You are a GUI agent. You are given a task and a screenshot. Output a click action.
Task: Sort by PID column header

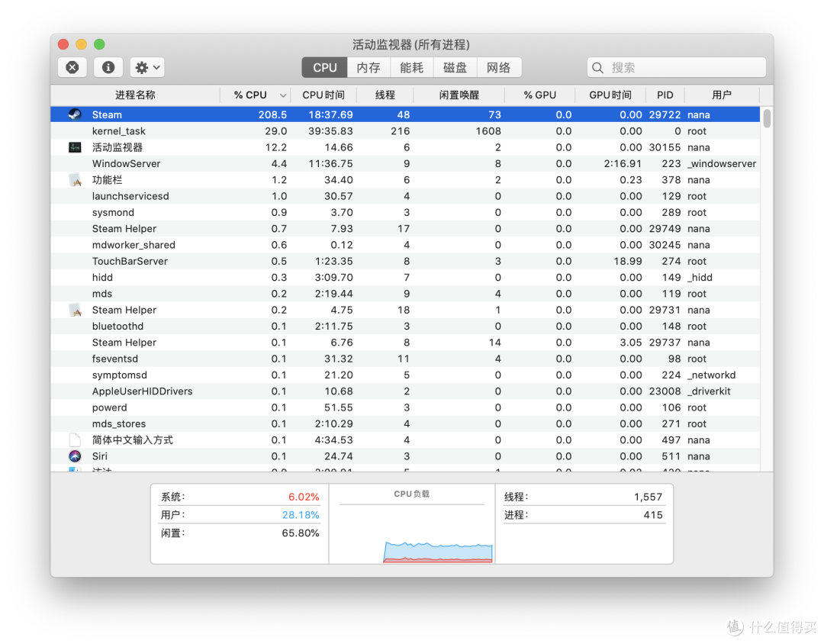coord(665,95)
